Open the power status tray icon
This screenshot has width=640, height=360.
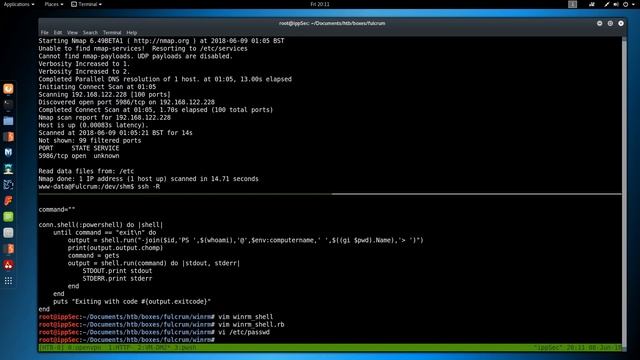(625, 4)
